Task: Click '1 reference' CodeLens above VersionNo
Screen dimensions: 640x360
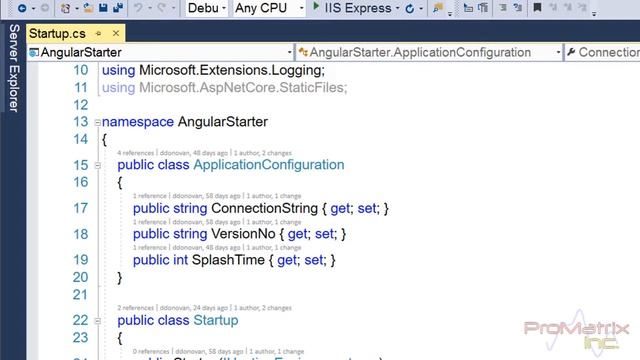Action: 150,222
